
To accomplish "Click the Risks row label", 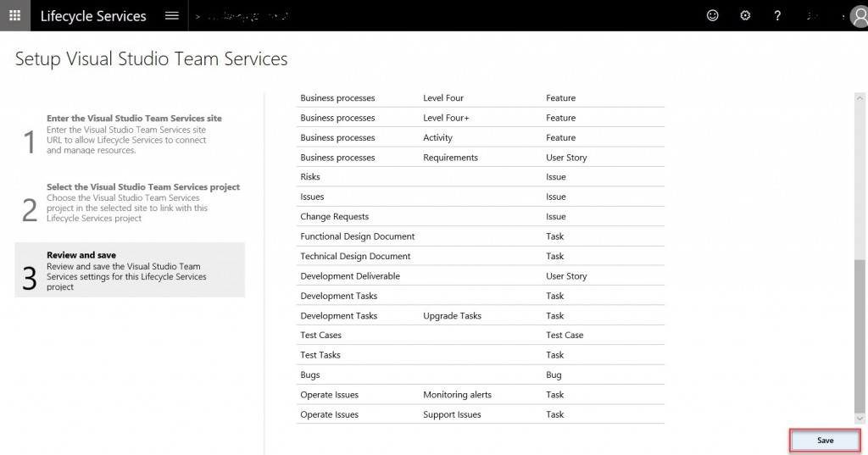I will pyautogui.click(x=310, y=177).
